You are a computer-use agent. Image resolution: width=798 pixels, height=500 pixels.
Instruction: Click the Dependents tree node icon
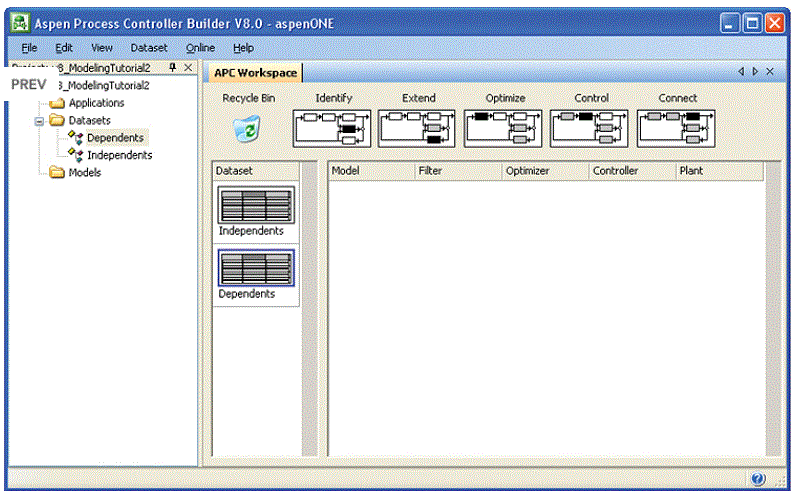point(76,137)
